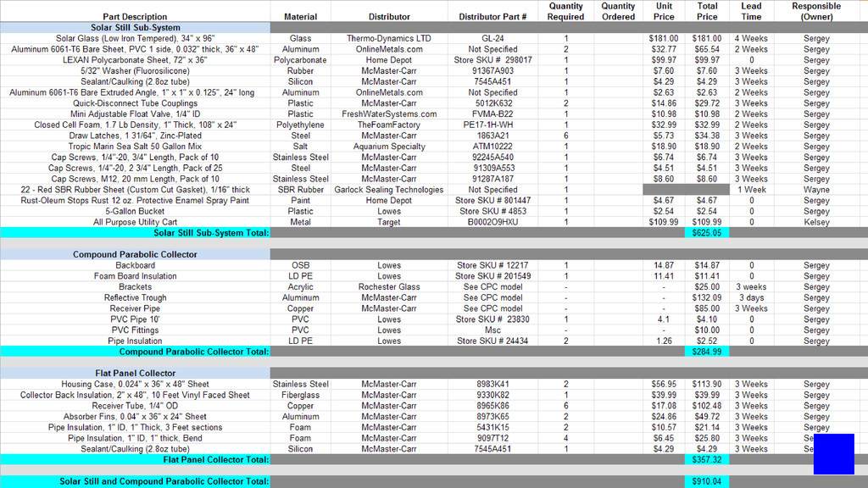Click the 5-Gallon Bucket cell

coord(135,211)
